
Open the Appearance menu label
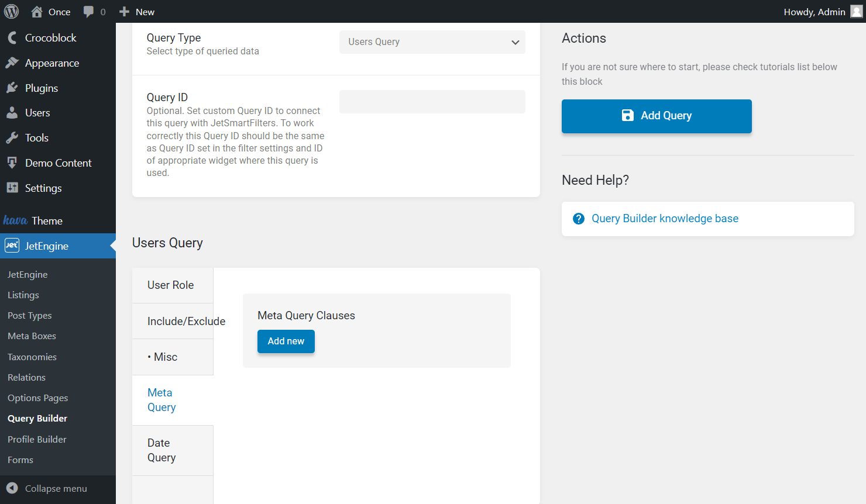pyautogui.click(x=52, y=63)
